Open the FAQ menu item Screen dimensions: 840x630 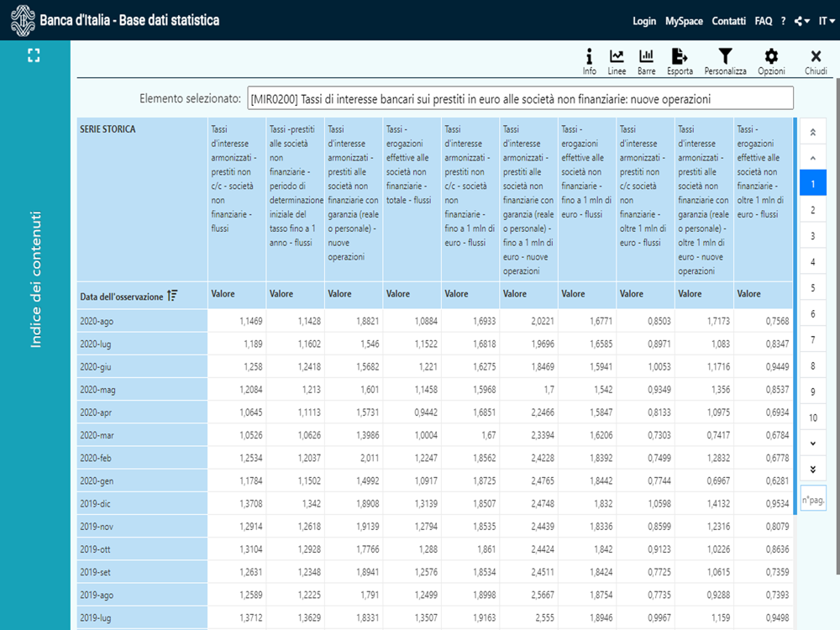tap(763, 21)
